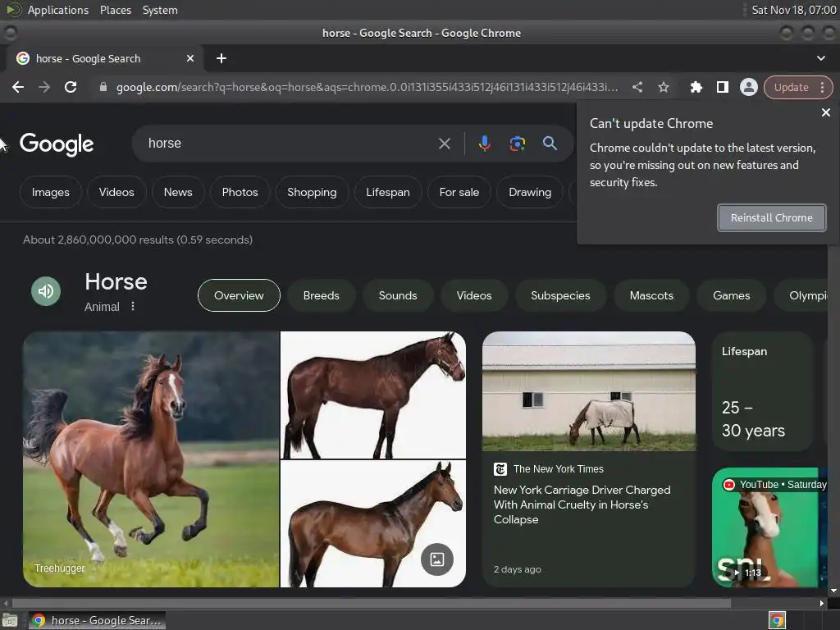Share this page via share icon

tap(637, 87)
